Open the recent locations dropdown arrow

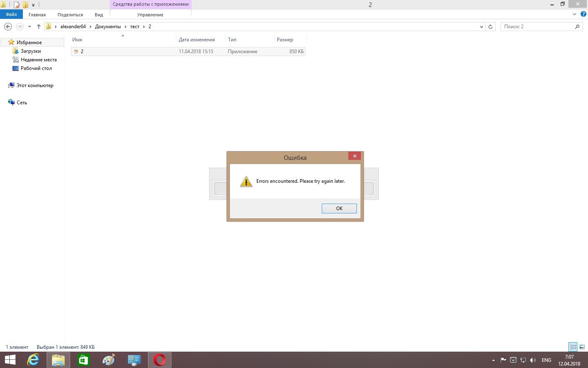click(x=29, y=27)
